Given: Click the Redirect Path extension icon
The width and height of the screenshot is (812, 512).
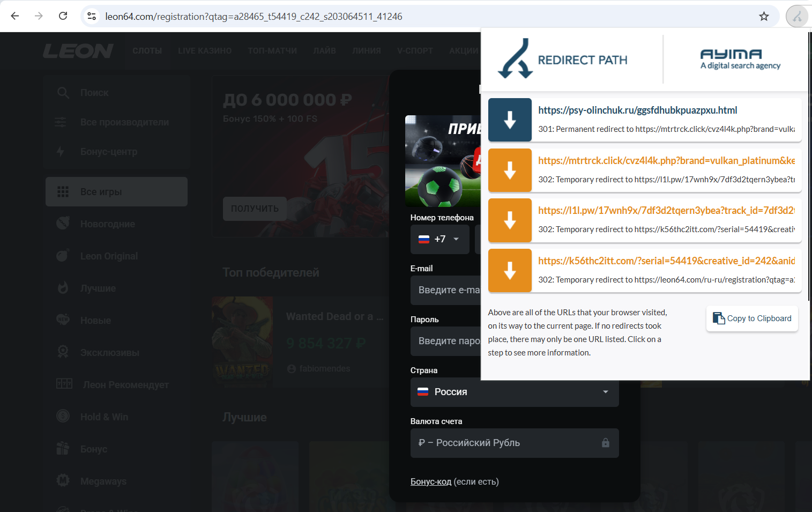Looking at the screenshot, I should [x=797, y=16].
